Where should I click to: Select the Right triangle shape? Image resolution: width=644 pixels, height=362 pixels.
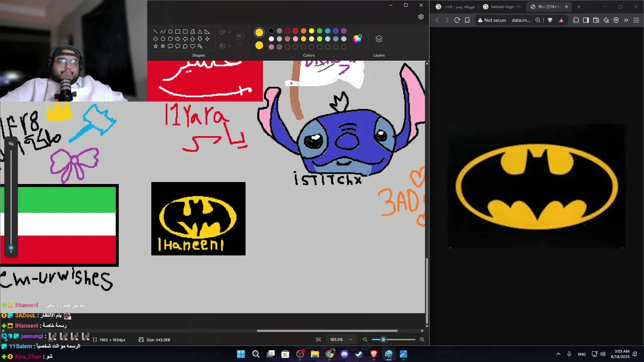pyautogui.click(x=207, y=31)
